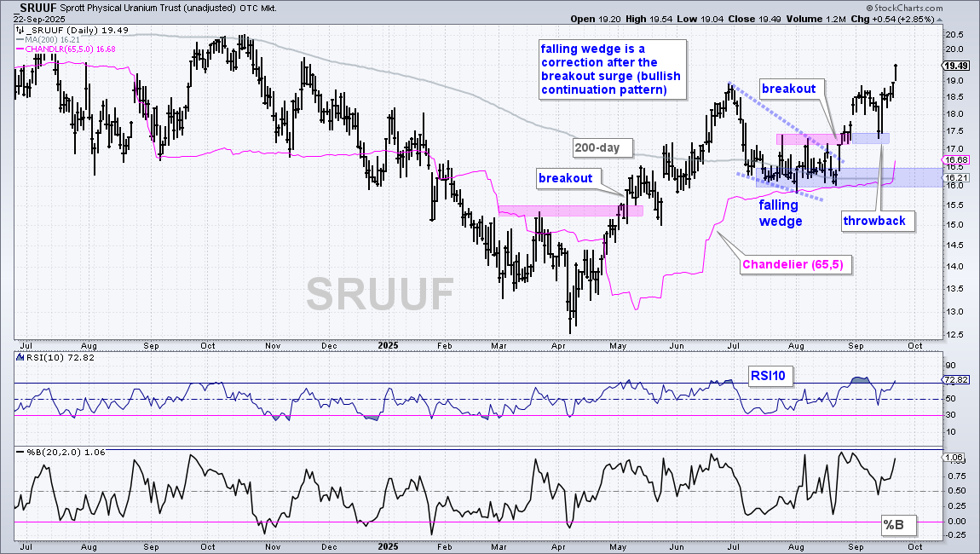The height and width of the screenshot is (554, 980).
Task: Click the pink resistance zone at the May breakout
Action: tap(571, 211)
